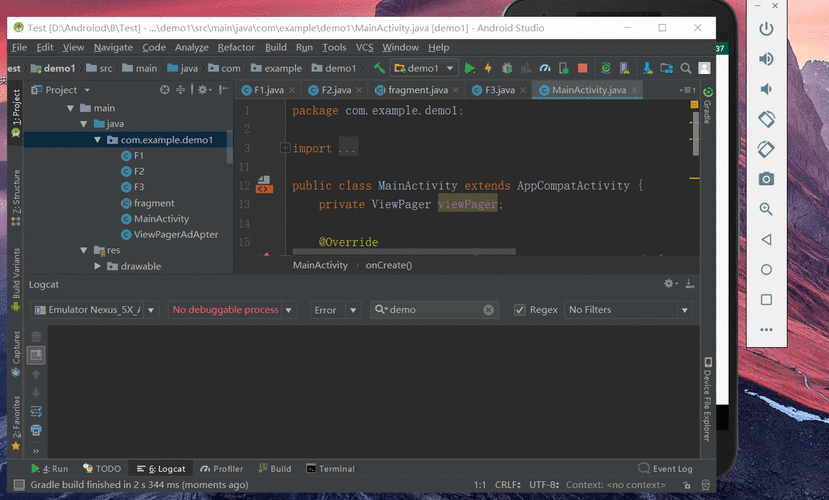
Task: Click the Make Project hammer icon
Action: coord(379,68)
